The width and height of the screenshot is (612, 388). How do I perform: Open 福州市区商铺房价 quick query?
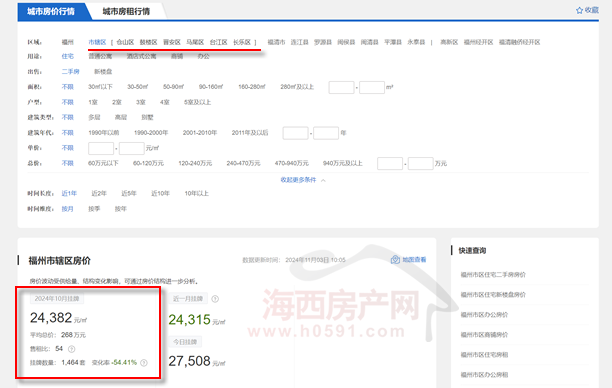[484, 335]
